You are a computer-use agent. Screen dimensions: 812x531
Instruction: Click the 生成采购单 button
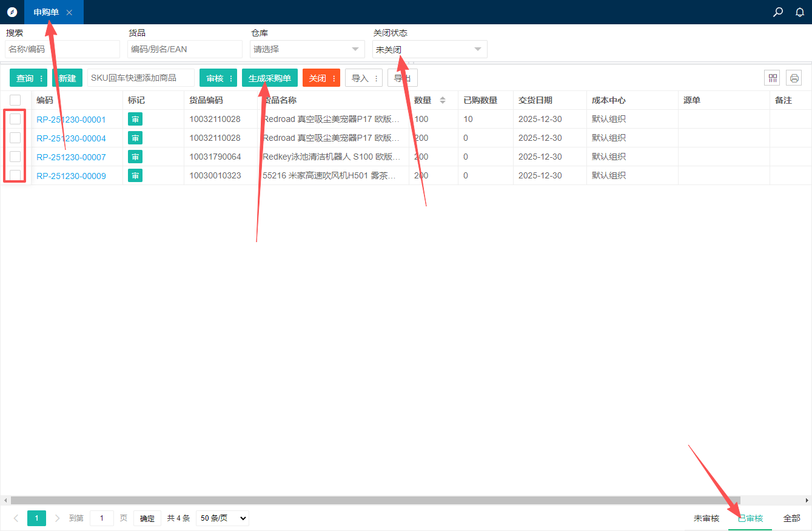coord(269,78)
